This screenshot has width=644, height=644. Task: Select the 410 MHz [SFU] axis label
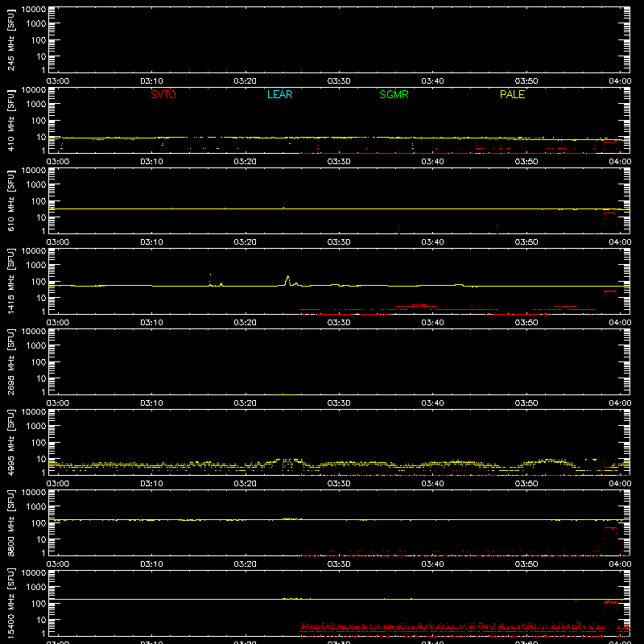10,120
